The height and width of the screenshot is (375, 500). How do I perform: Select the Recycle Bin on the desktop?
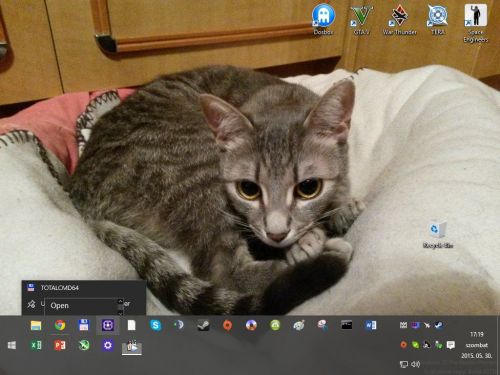[x=438, y=236]
